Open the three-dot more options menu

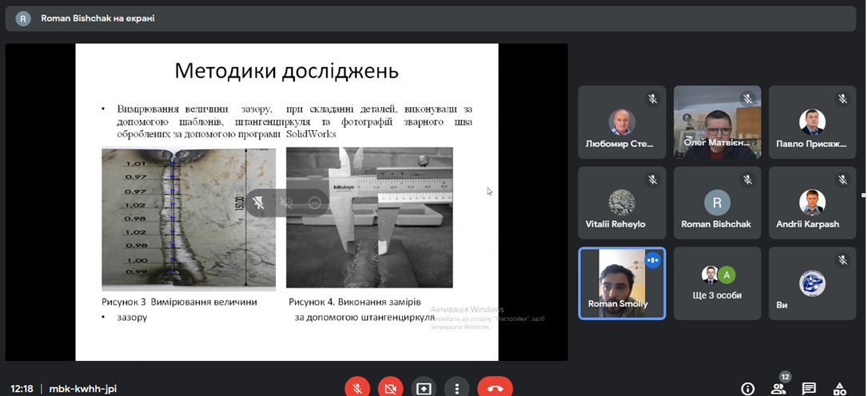click(456, 388)
